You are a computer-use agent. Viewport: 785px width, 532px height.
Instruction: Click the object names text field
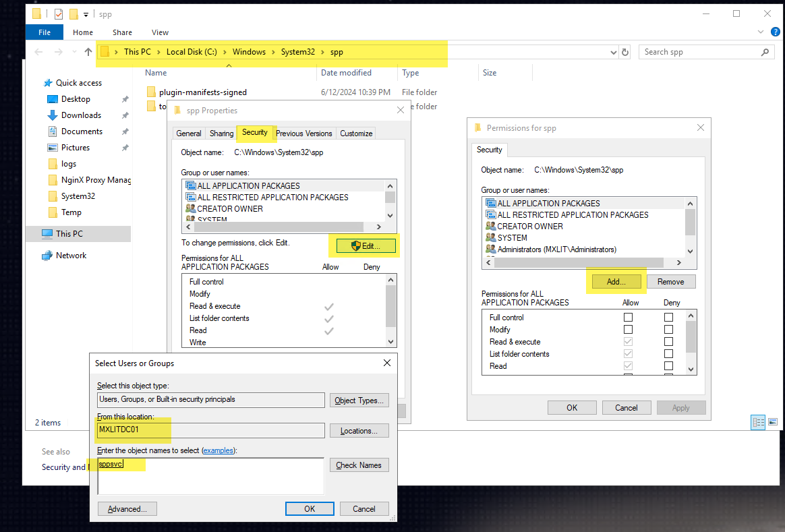pyautogui.click(x=210, y=476)
